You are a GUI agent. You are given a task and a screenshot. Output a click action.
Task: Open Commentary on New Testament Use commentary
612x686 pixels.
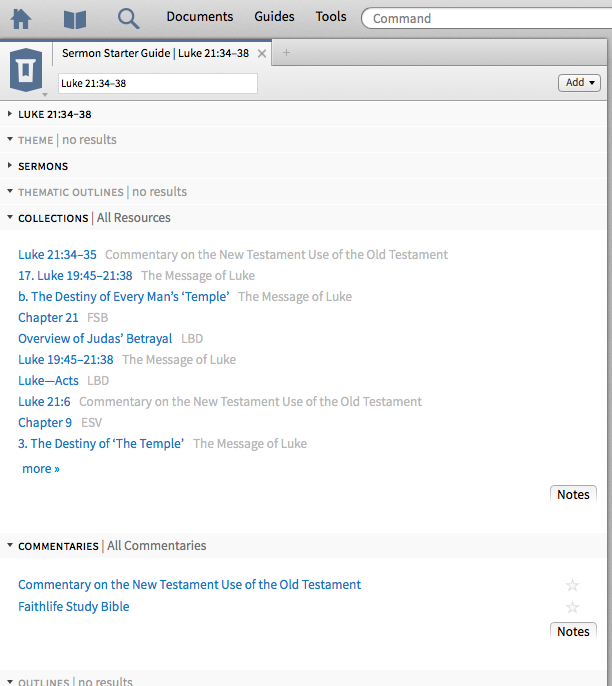pos(189,585)
